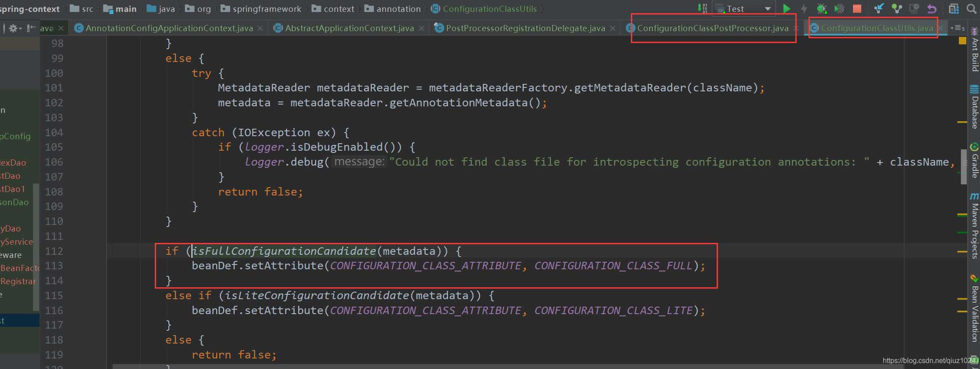Close the PostProcessorRegistrationDelegate.java tab
The image size is (980, 369).
[x=612, y=28]
